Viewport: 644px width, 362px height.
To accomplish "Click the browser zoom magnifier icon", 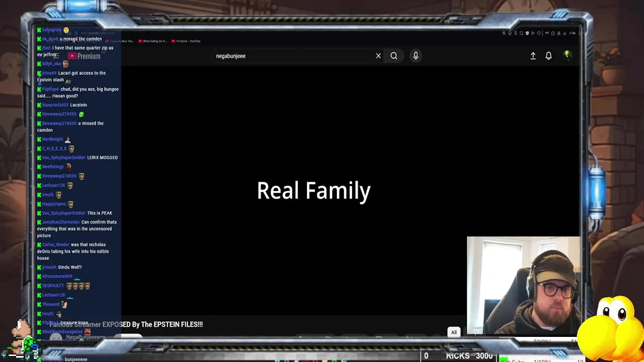I will [504, 33].
